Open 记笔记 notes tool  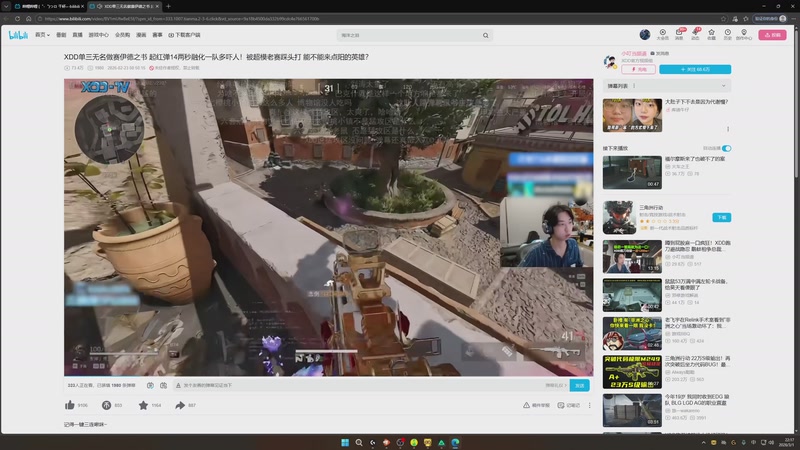(x=568, y=405)
